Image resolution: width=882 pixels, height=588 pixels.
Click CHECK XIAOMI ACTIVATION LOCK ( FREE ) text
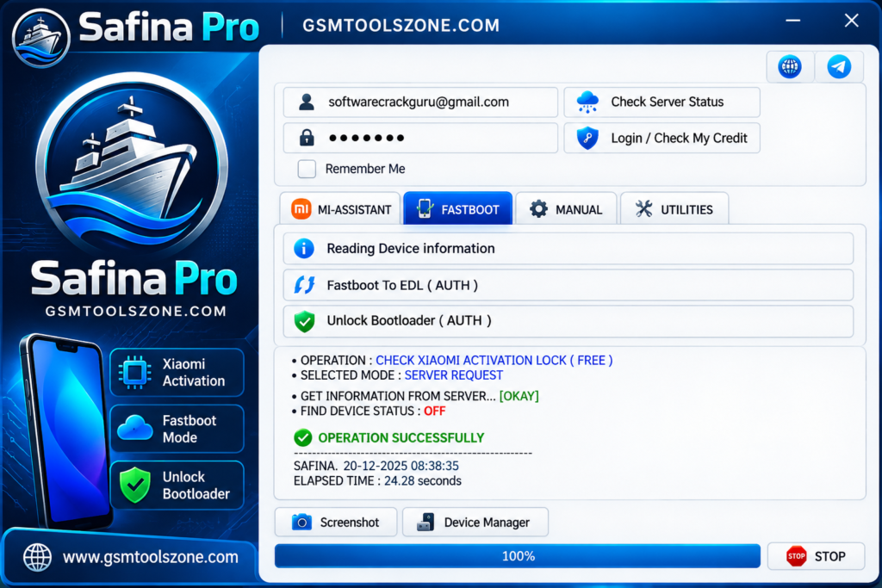(494, 361)
